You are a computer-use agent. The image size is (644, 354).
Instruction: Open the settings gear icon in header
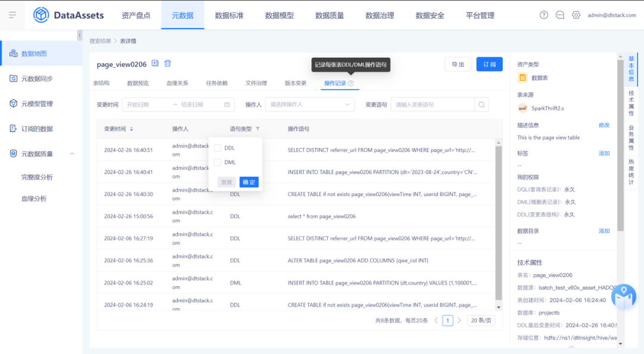click(576, 15)
